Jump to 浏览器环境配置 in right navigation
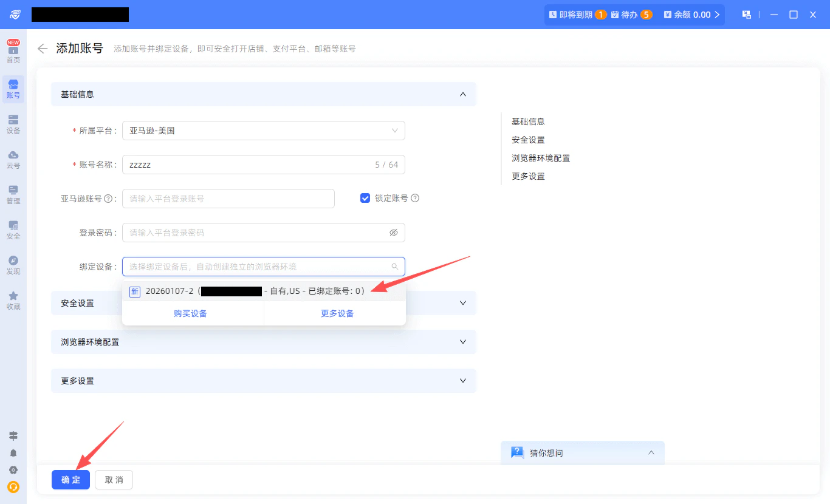This screenshot has height=504, width=830. (541, 158)
